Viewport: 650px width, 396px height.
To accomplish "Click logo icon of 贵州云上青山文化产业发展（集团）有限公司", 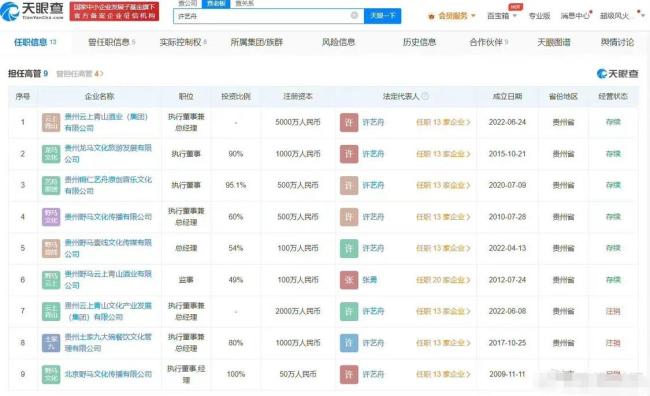I will coord(51,311).
